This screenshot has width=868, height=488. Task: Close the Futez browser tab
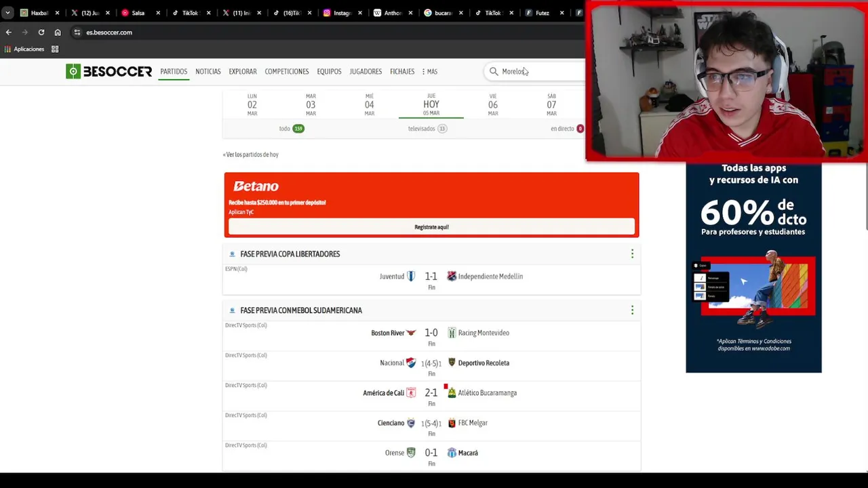pyautogui.click(x=561, y=13)
